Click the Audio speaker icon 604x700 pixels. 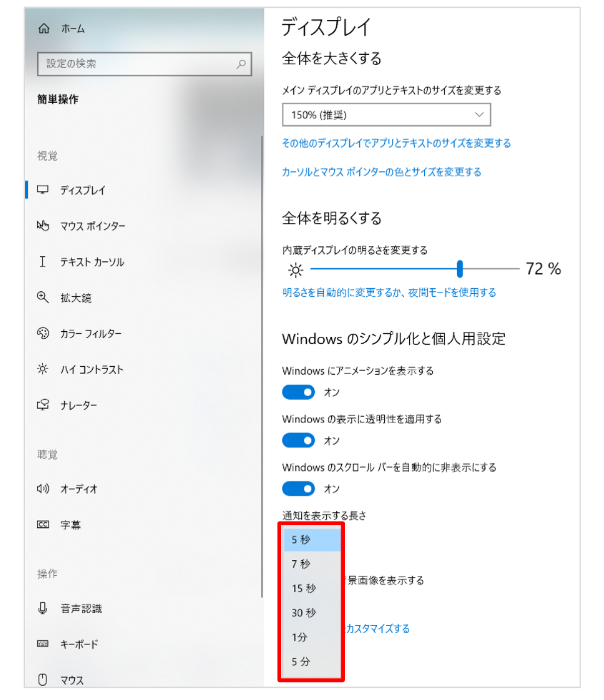pos(43,488)
